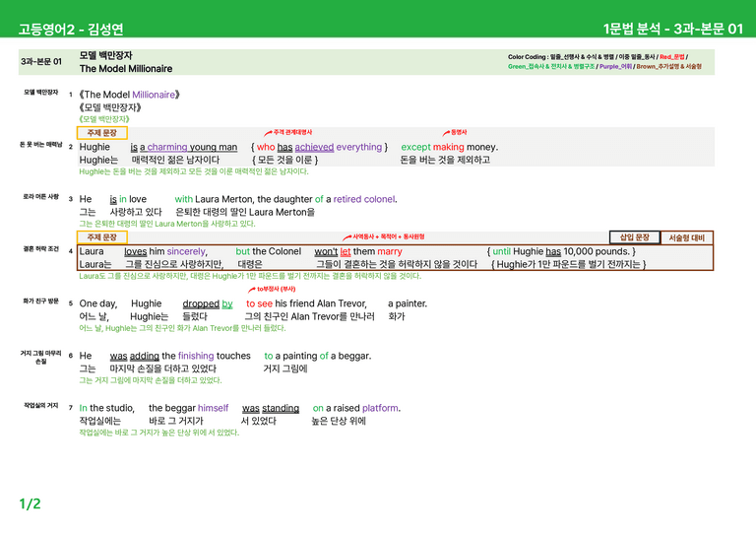Image resolution: width=756 pixels, height=535 pixels.
Task: Click 'Red_문법' in the color coding legend
Action: pyautogui.click(x=671, y=57)
